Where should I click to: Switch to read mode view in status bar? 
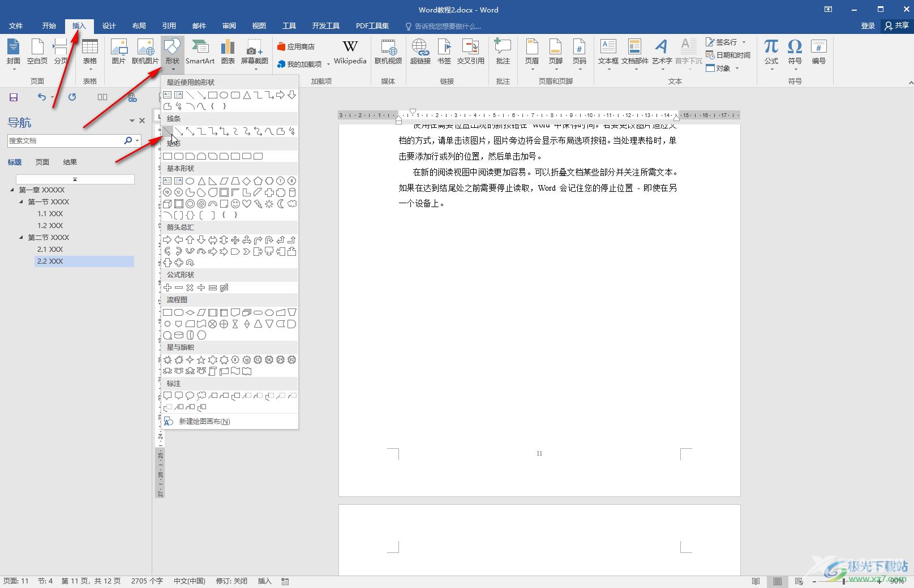(x=756, y=581)
